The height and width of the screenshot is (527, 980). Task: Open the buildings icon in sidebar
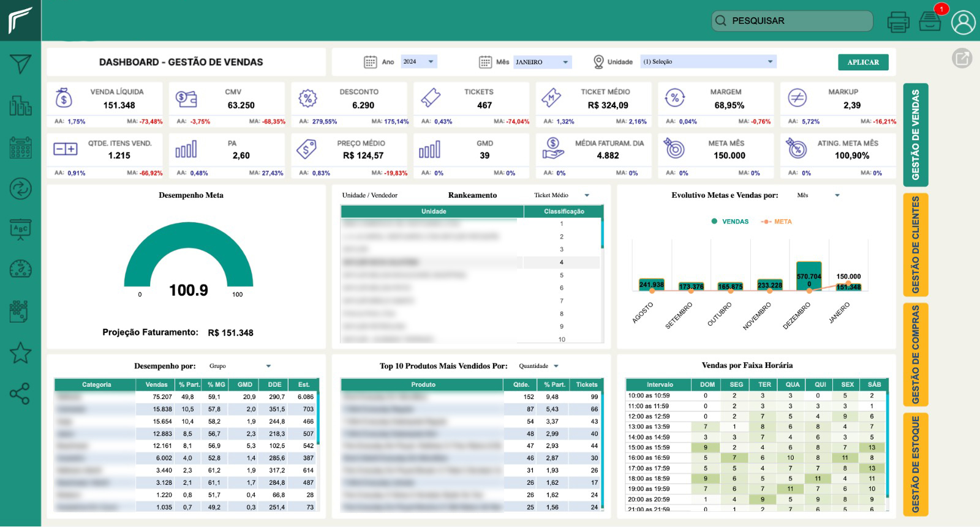[x=20, y=105]
